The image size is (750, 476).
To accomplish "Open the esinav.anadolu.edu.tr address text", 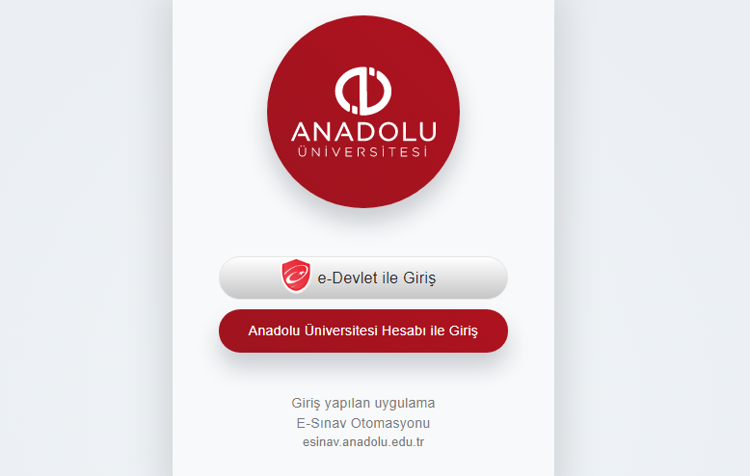I will pyautogui.click(x=363, y=442).
